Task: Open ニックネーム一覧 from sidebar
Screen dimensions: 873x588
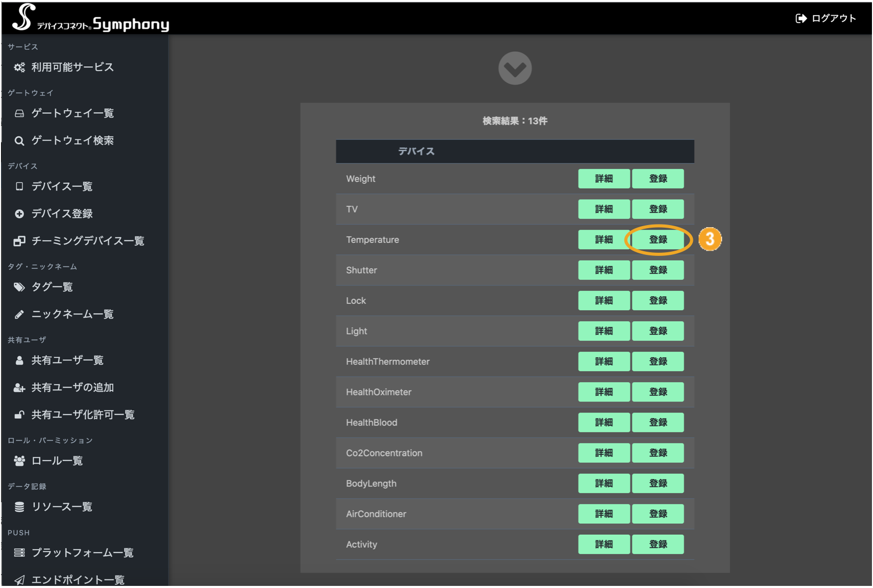Action: click(x=72, y=314)
